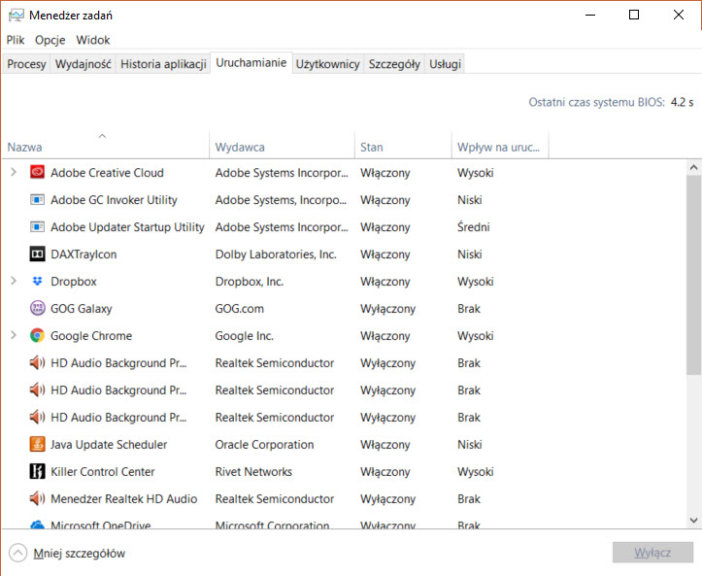Image resolution: width=702 pixels, height=576 pixels.
Task: Click the Adobe GC Invoker Utility icon
Action: 37,200
